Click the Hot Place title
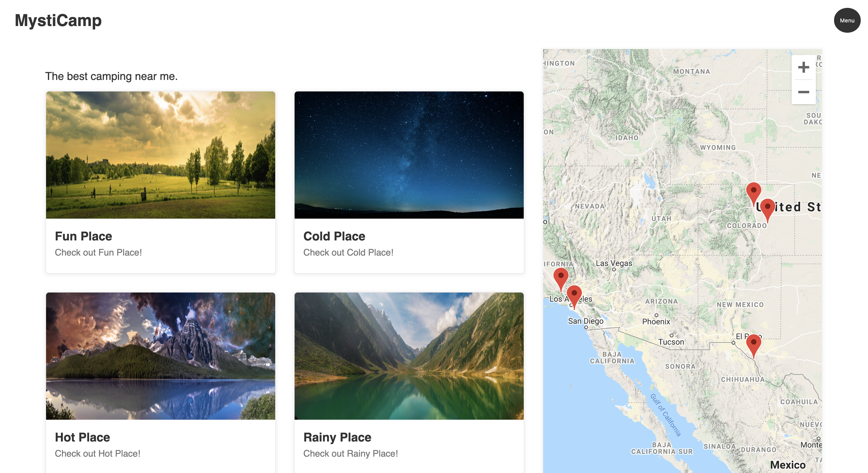The image size is (868, 473). pos(82,437)
